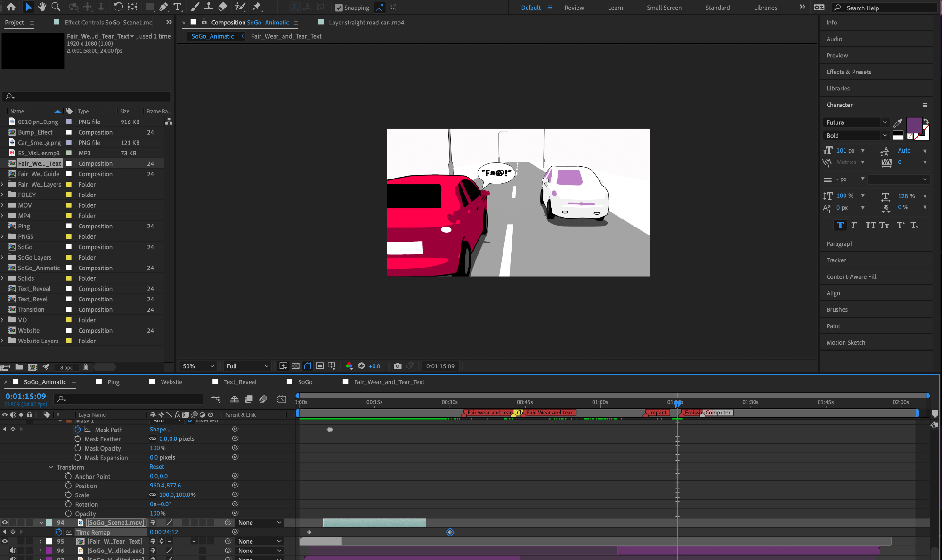Select the Rectangle shape tool
The height and width of the screenshot is (560, 942).
pyautogui.click(x=149, y=7)
